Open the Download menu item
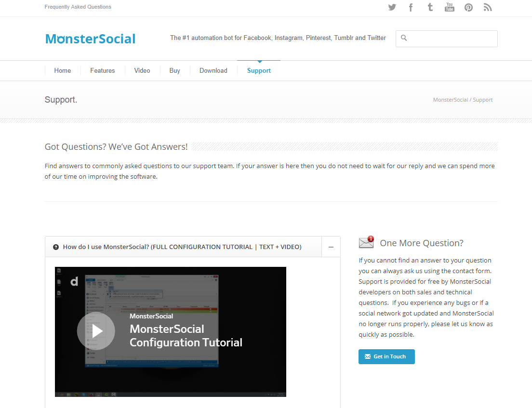 [x=213, y=70]
